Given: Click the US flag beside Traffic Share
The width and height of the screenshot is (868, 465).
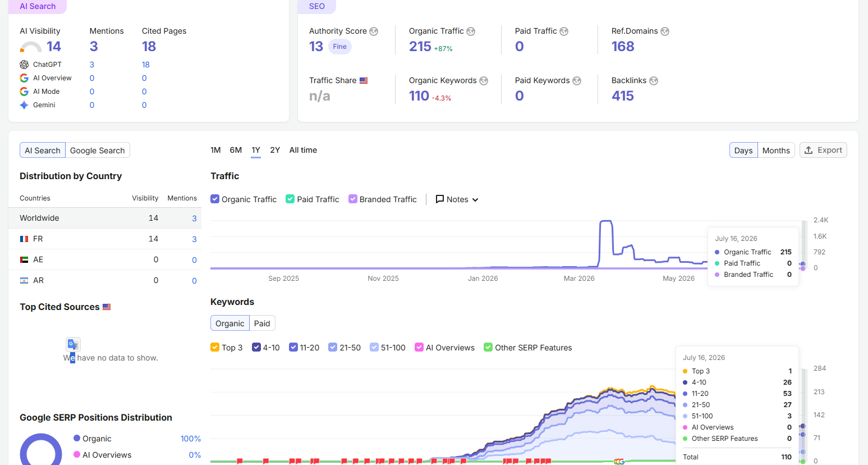Looking at the screenshot, I should (364, 80).
